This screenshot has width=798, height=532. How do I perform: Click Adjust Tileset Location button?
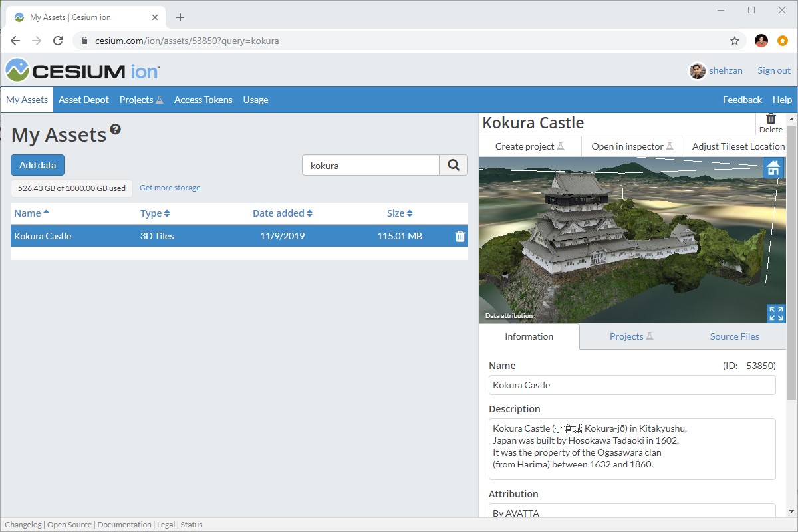pyautogui.click(x=738, y=146)
